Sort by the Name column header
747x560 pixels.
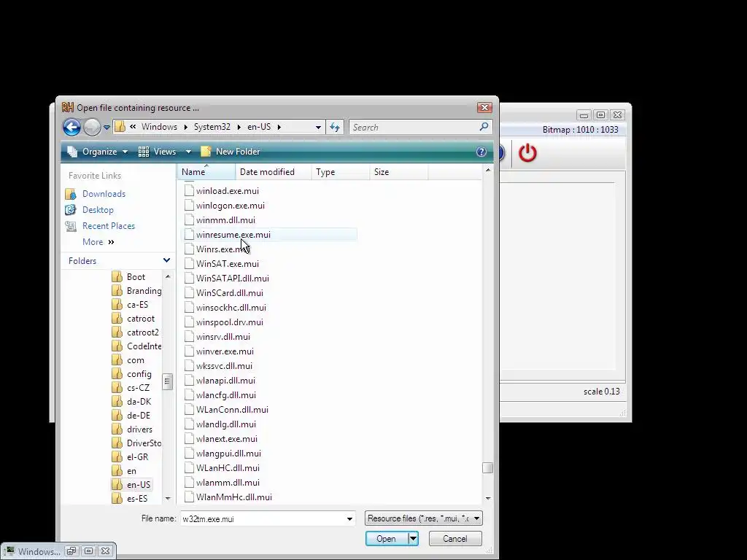206,172
